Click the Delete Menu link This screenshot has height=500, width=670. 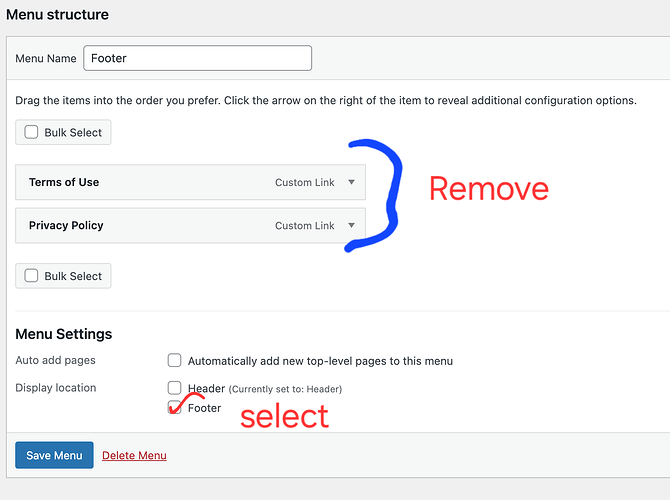point(134,456)
